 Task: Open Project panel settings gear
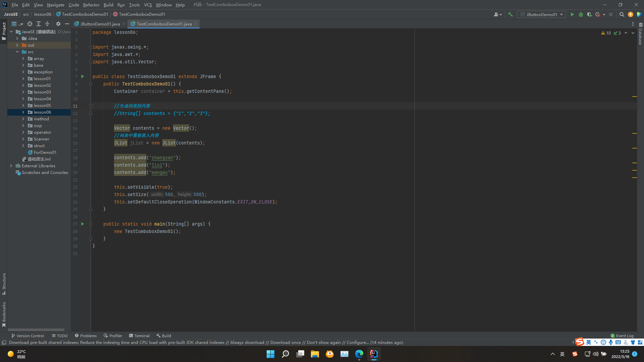click(58, 24)
